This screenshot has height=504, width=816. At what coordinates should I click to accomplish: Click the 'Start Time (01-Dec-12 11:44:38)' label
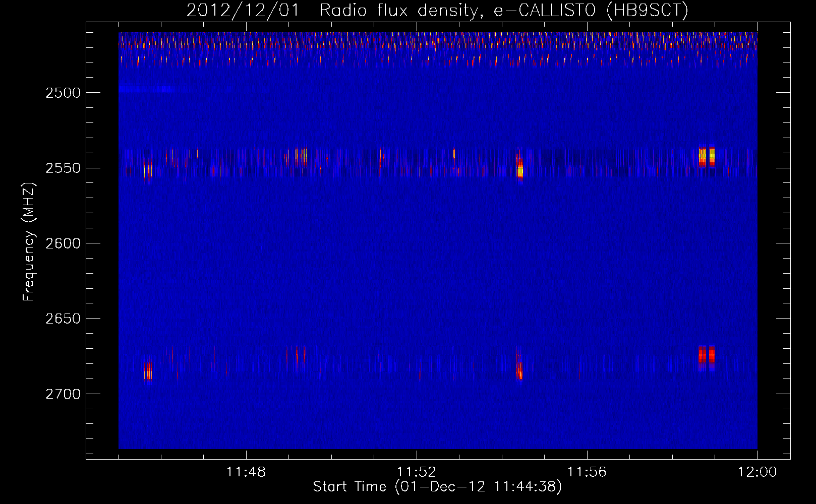click(x=437, y=487)
